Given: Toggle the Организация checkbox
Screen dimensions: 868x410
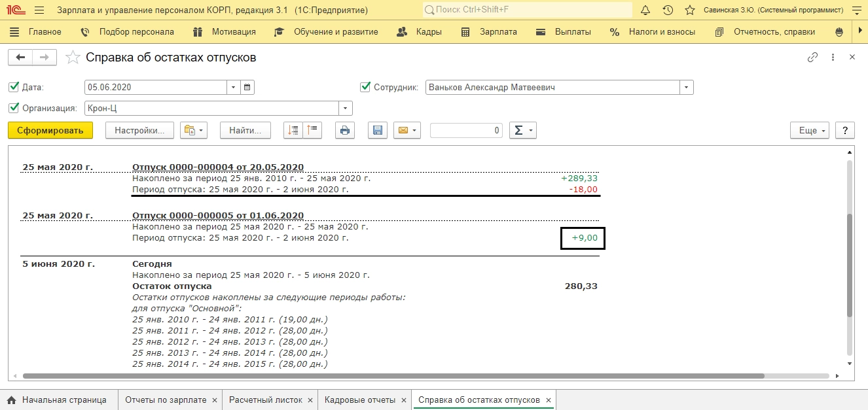Looking at the screenshot, I should pos(14,108).
